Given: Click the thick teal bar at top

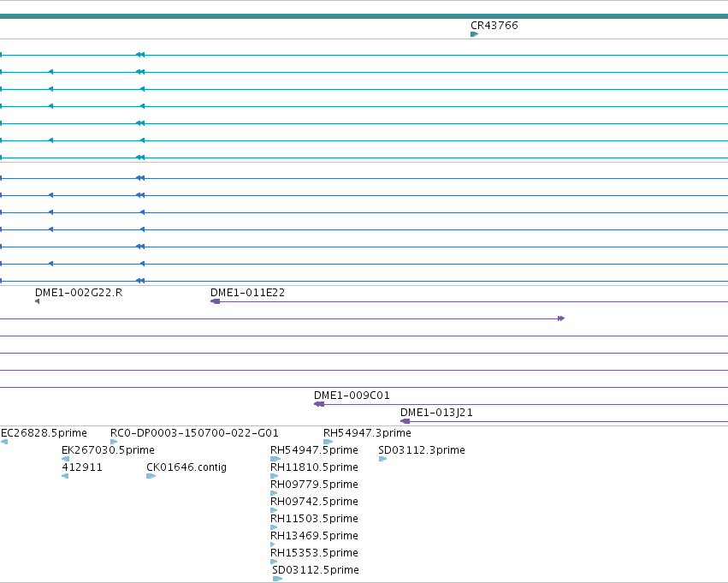Looking at the screenshot, I should 364,16.
